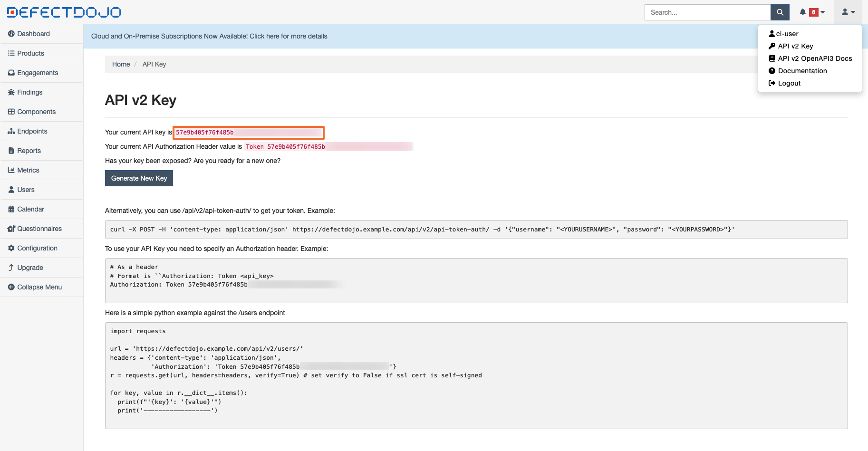Select Logout from the user menu
The image size is (868, 451).
(x=789, y=83)
